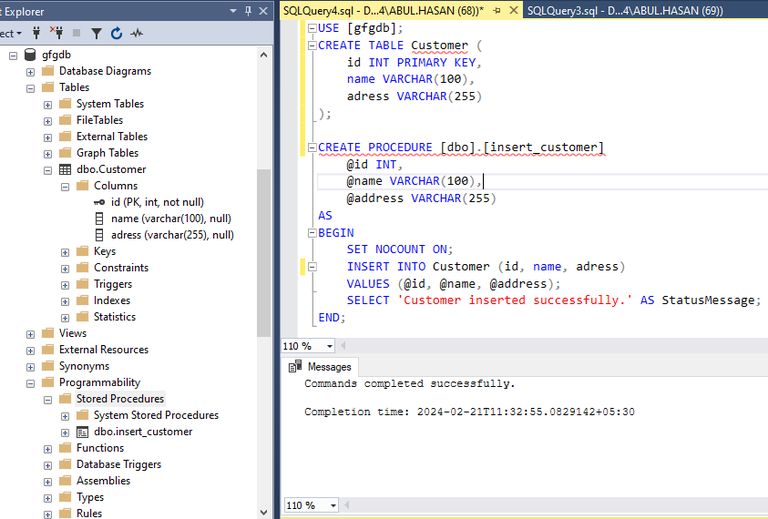Screen dimensions: 768x519
Task: Click the Disconnect icon with red X
Action: point(56,33)
